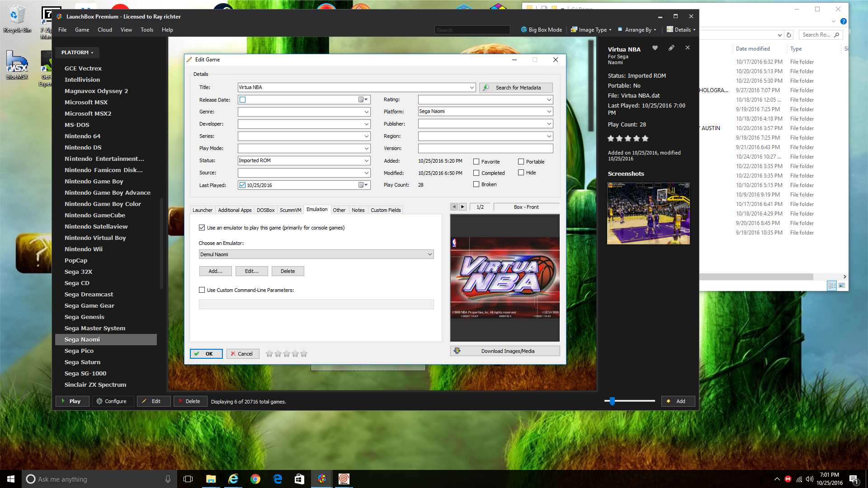Open the Recycle Bin on desktop
Image resolution: width=868 pixels, height=488 pixels.
tap(17, 19)
